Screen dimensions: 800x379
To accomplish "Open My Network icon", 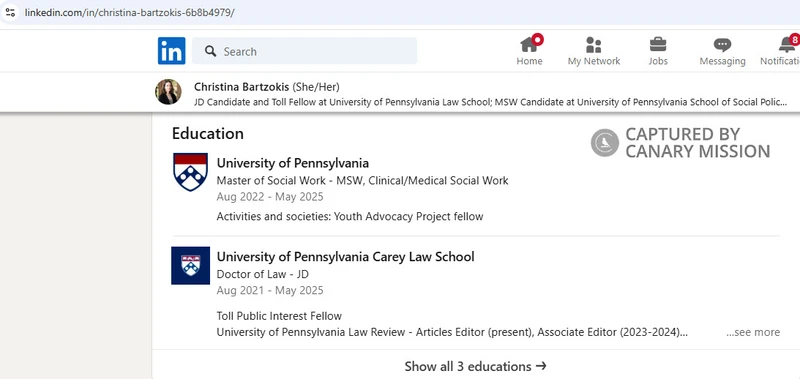I will click(x=593, y=45).
